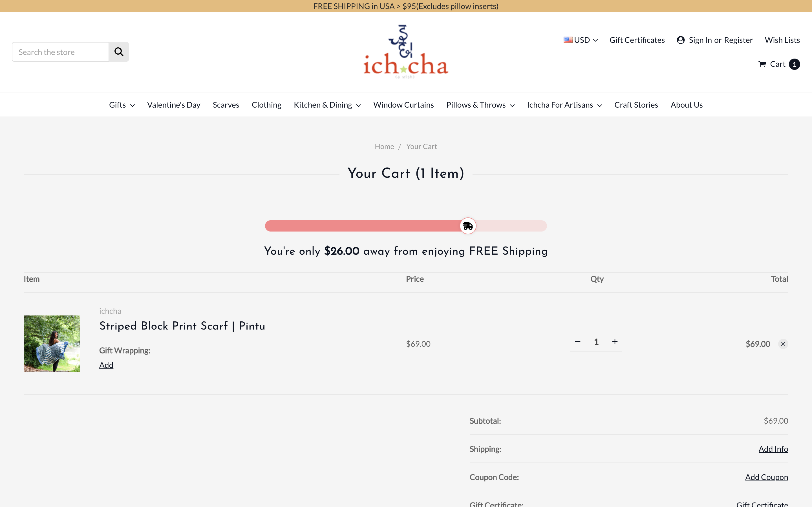Click the free shipping truck icon
Image resolution: width=812 pixels, height=507 pixels.
(x=468, y=226)
